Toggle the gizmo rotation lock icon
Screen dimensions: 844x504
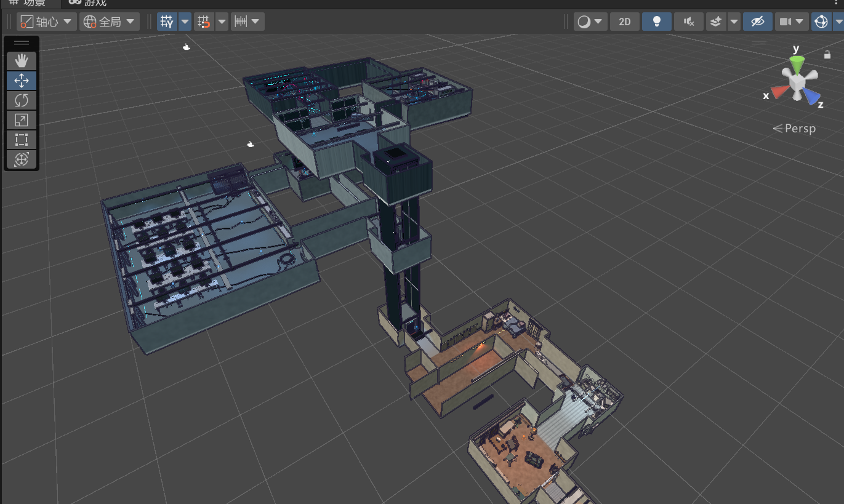(827, 55)
